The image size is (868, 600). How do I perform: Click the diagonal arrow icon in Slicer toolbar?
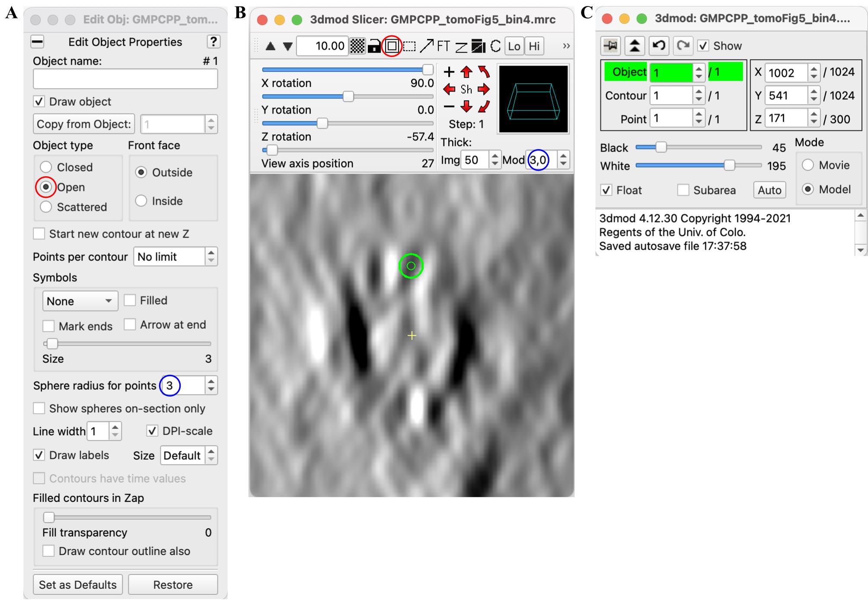[x=427, y=46]
